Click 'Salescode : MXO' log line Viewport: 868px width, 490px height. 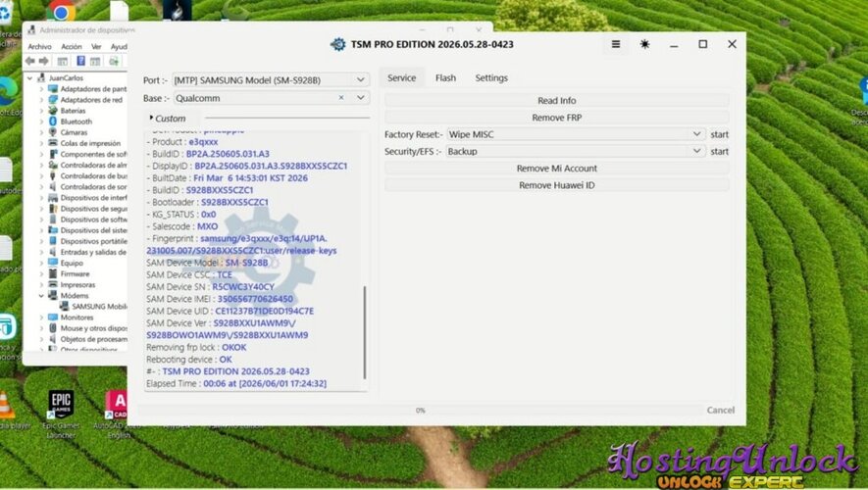tap(181, 226)
